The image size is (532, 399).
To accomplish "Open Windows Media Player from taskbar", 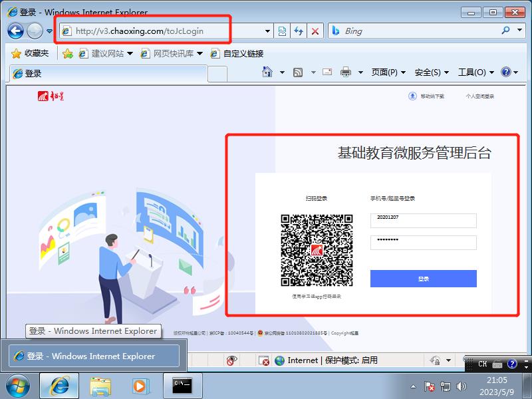I will pyautogui.click(x=140, y=386).
